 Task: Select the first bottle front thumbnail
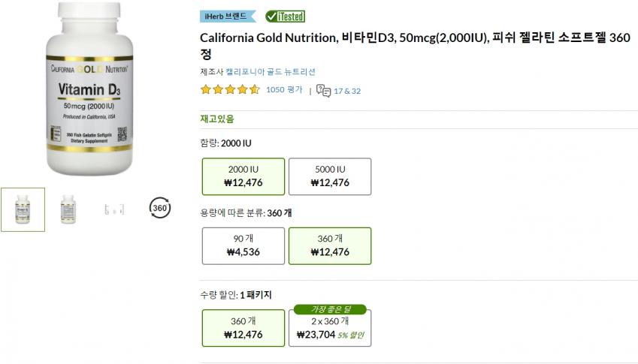click(x=23, y=209)
